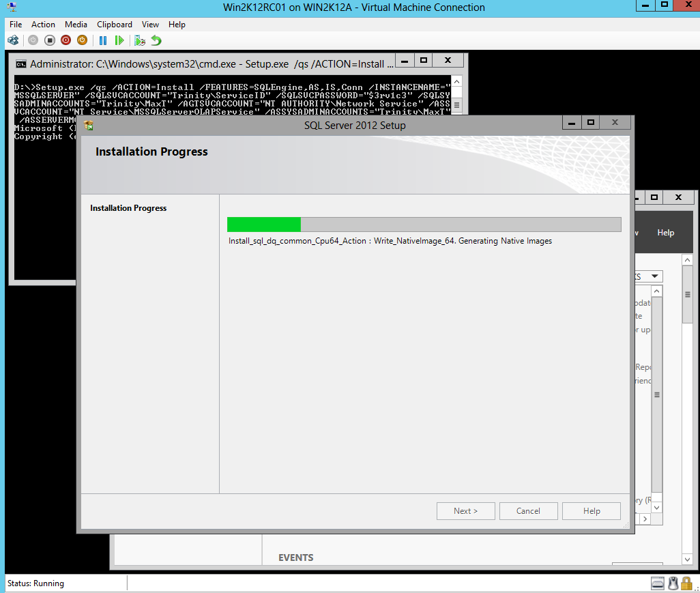The height and width of the screenshot is (593, 700).
Task: Maximize the background Server Manager window
Action: point(654,197)
